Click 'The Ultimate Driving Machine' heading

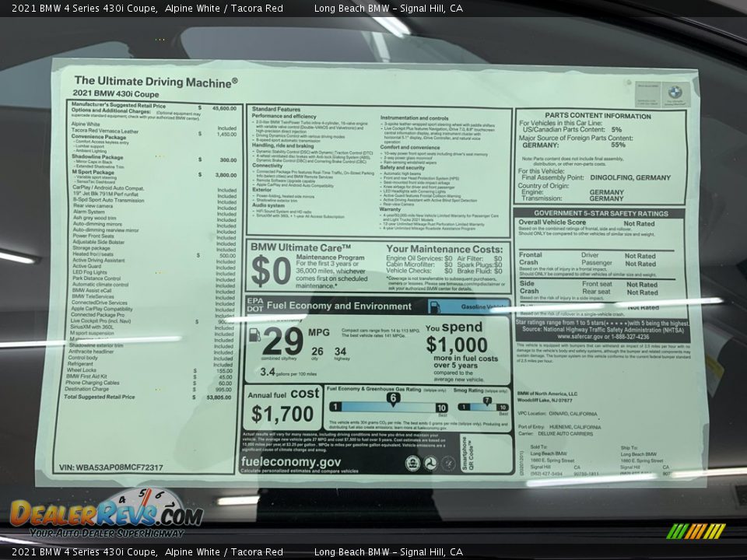[x=156, y=82]
